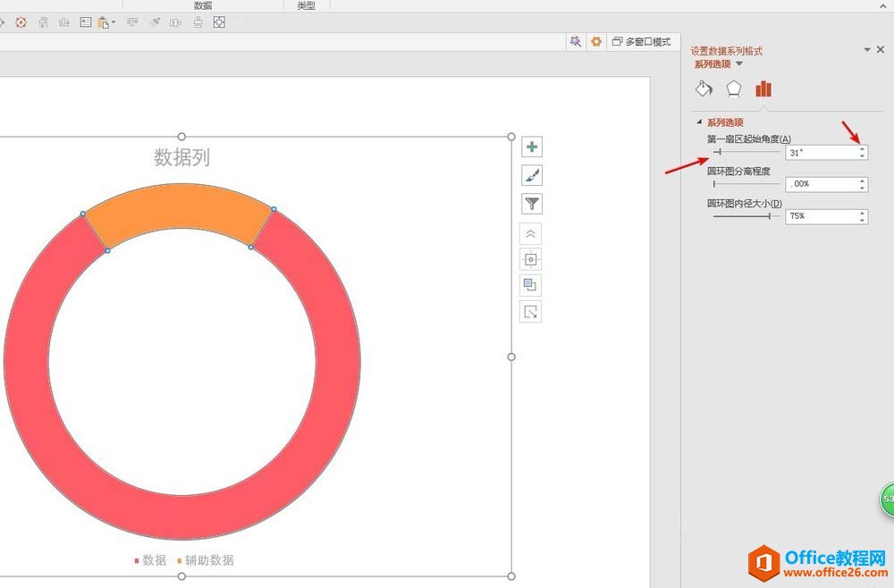
Task: Switch to the Effects pentagon tab
Action: click(733, 88)
